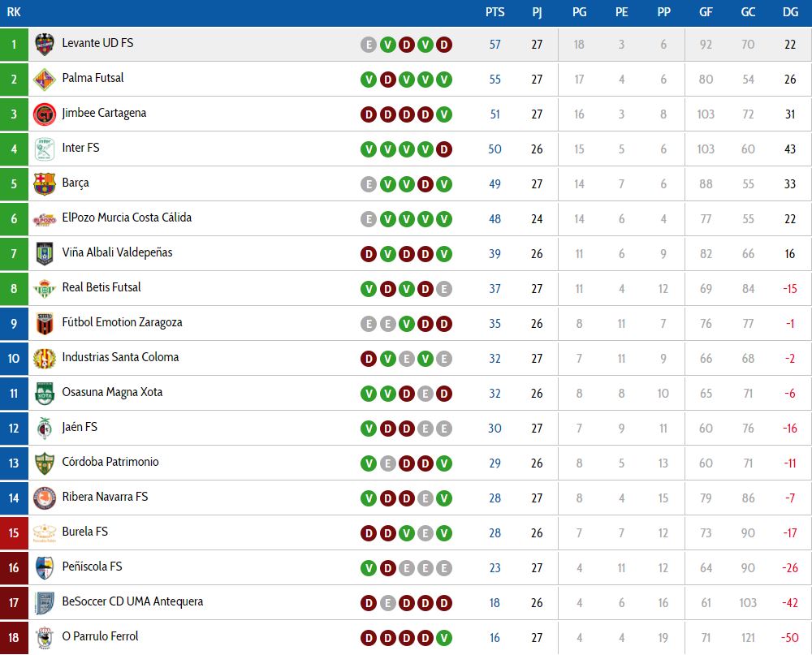Click the O Parrulo Ferrol crest
The width and height of the screenshot is (812, 655).
[x=45, y=637]
